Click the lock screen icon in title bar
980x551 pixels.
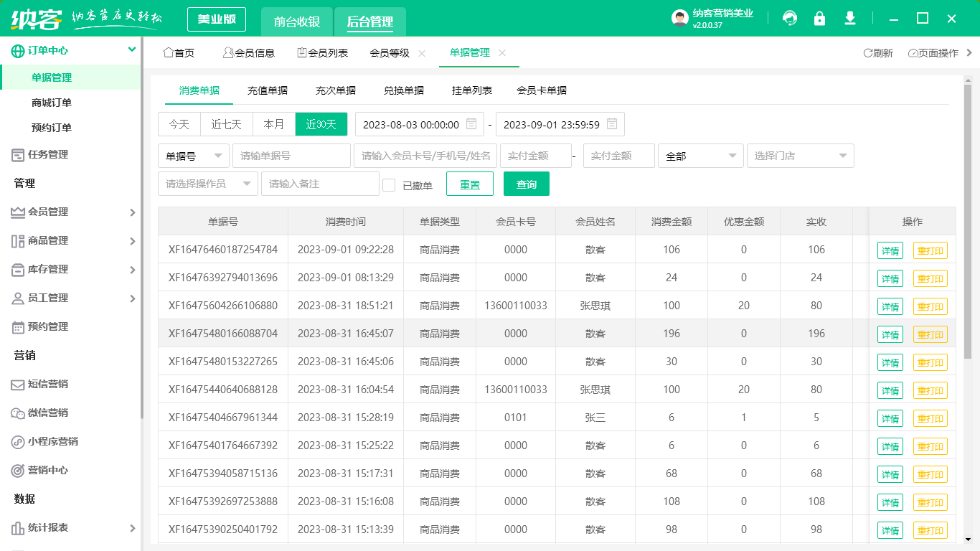820,18
